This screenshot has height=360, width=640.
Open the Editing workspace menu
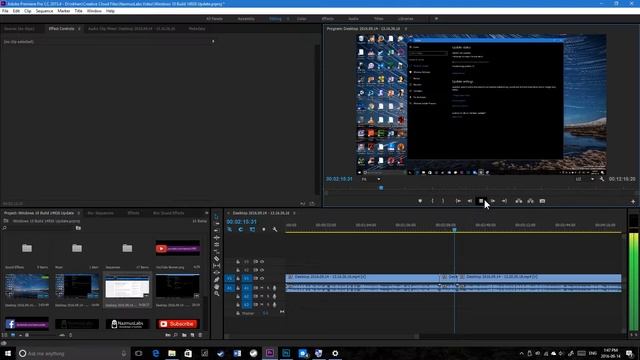(288, 19)
